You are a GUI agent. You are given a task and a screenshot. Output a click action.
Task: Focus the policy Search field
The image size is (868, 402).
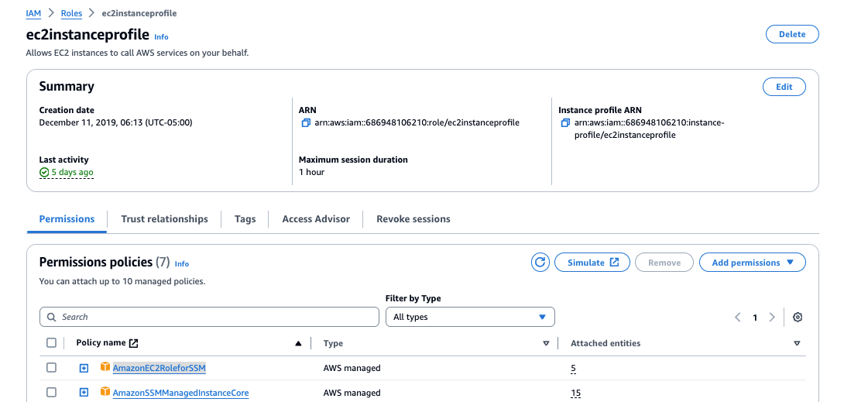coord(209,317)
